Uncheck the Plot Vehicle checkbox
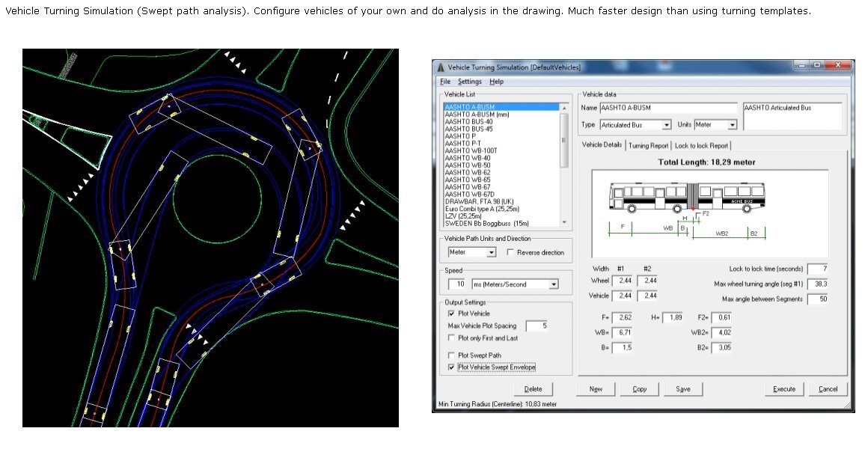 [451, 314]
